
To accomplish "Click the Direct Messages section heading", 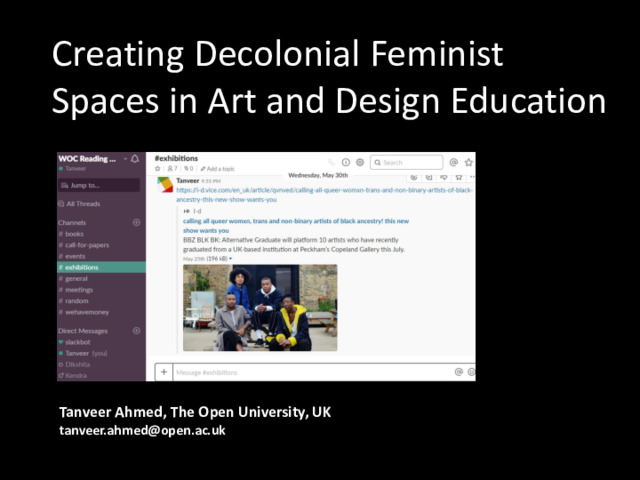I will coord(83,331).
